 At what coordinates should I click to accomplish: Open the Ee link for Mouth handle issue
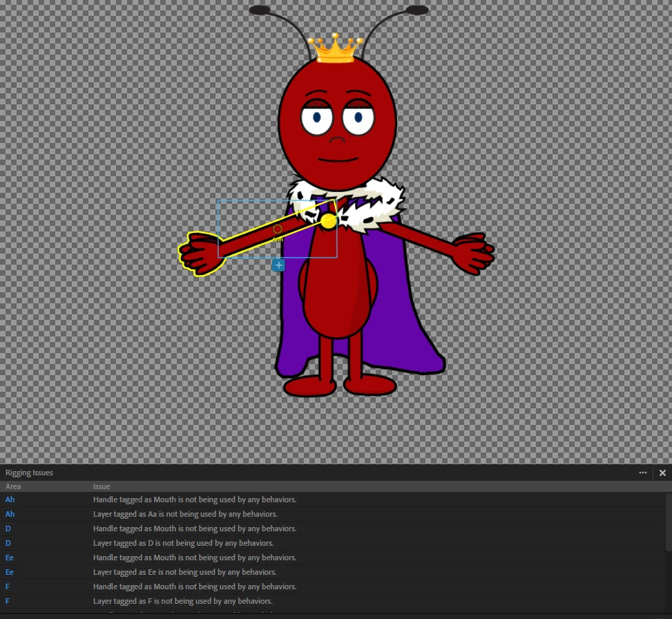10,558
